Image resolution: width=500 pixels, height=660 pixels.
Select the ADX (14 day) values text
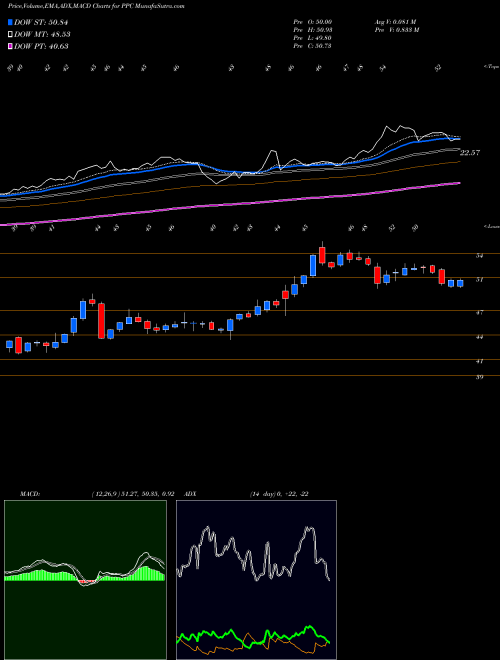tap(279, 494)
